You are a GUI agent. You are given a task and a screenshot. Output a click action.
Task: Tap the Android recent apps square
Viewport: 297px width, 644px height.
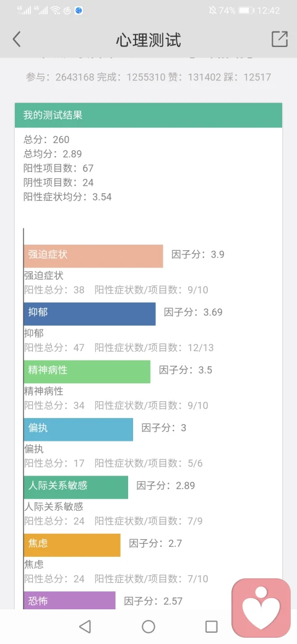coord(211,627)
